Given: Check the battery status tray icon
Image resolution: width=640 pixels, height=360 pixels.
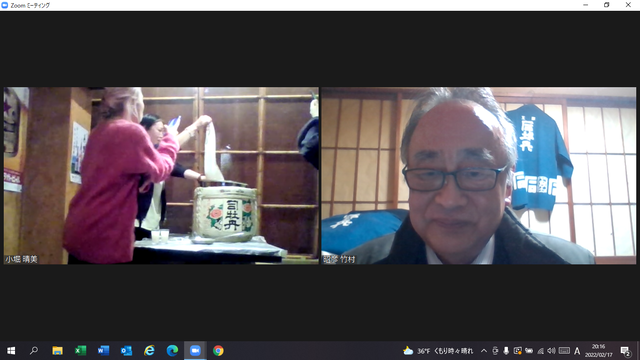Looking at the screenshot, I should (529, 351).
